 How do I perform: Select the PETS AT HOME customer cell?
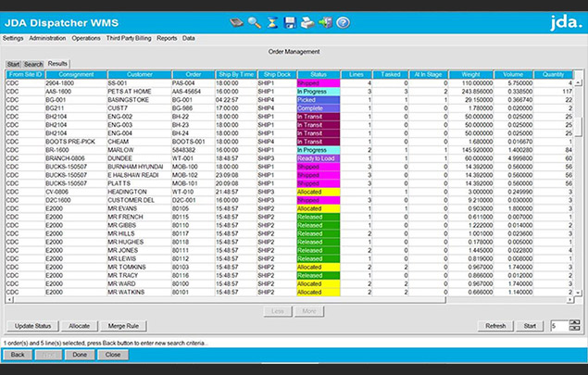pos(140,92)
